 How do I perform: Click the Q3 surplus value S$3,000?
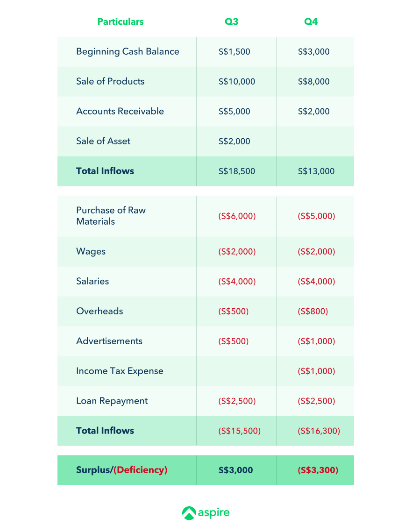coord(235,470)
